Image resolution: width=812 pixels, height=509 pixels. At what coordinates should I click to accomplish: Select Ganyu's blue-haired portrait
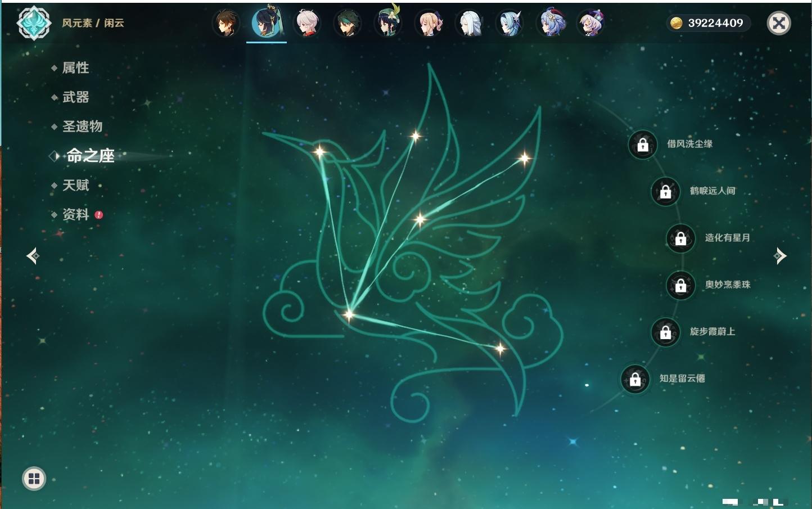click(x=550, y=24)
